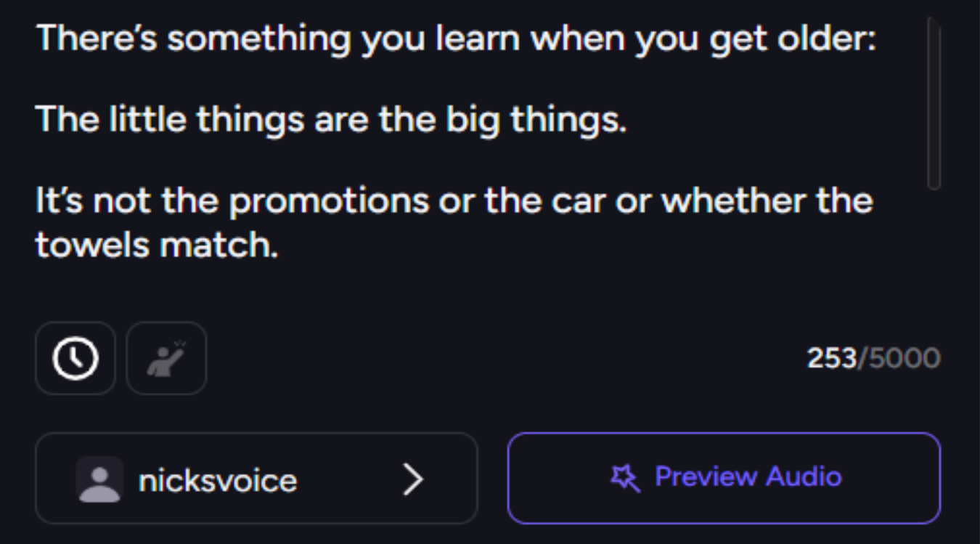Click the word "promotions" in the script
Image resolution: width=980 pixels, height=544 pixels.
click(x=330, y=200)
